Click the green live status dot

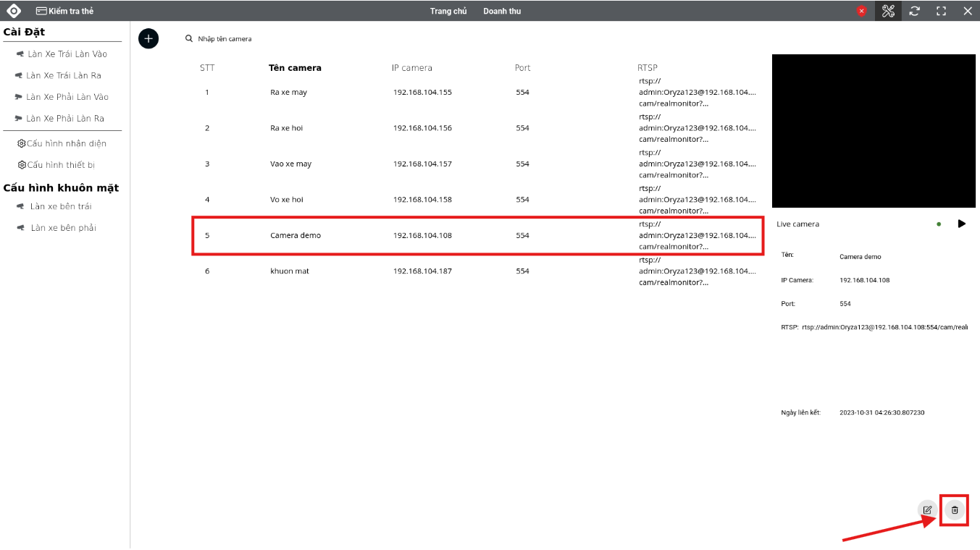click(x=939, y=224)
